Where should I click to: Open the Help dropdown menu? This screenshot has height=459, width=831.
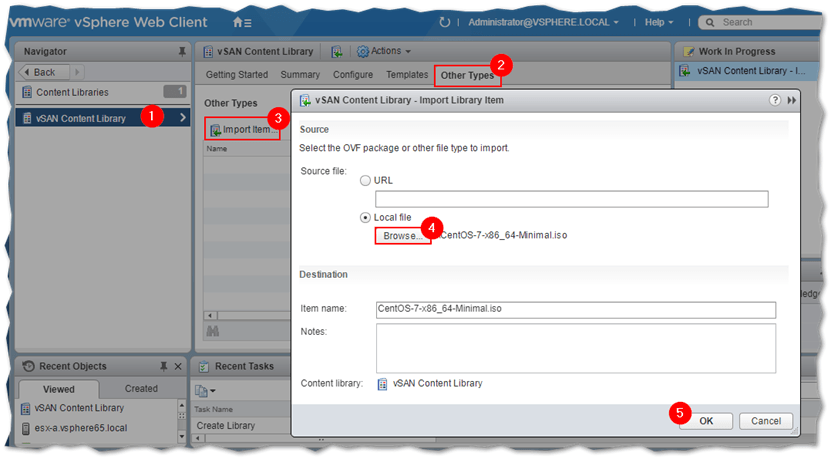point(659,22)
